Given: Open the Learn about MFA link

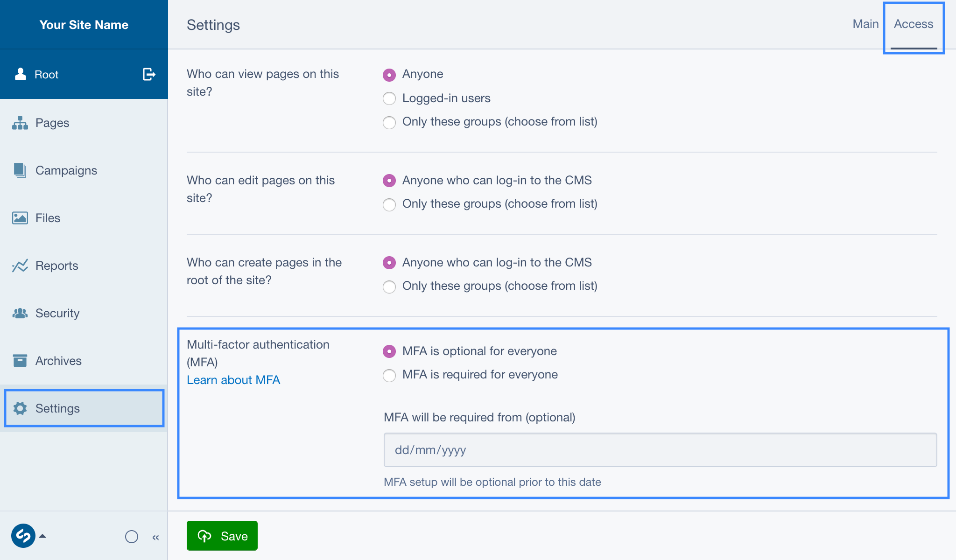Looking at the screenshot, I should point(233,380).
